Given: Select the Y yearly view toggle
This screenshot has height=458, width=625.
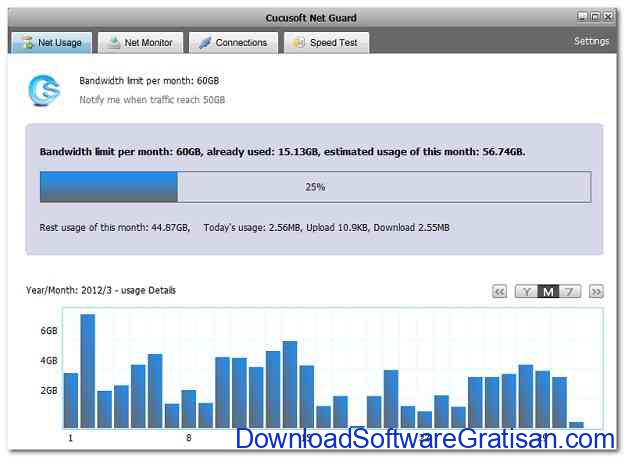Looking at the screenshot, I should (x=527, y=291).
